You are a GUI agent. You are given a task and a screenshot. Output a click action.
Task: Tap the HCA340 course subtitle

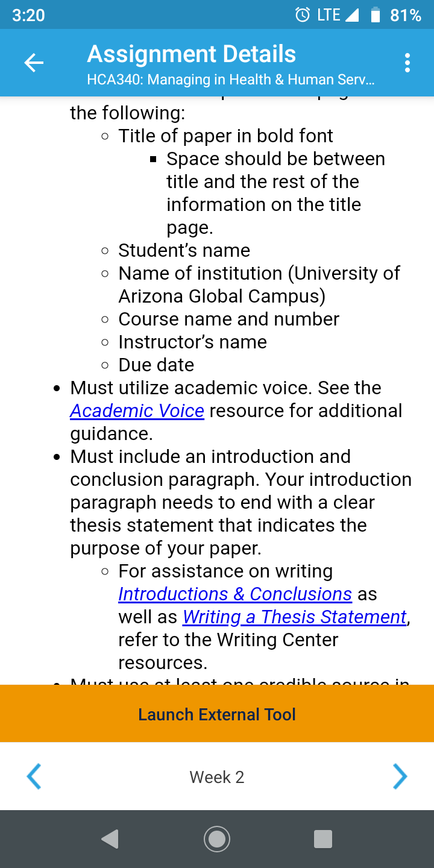[x=230, y=80]
